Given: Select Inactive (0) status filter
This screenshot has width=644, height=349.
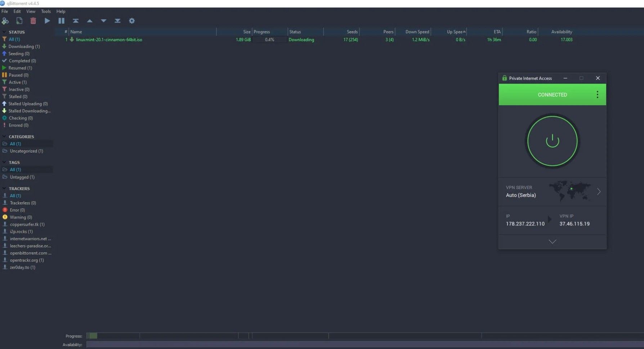Looking at the screenshot, I should pyautogui.click(x=19, y=89).
